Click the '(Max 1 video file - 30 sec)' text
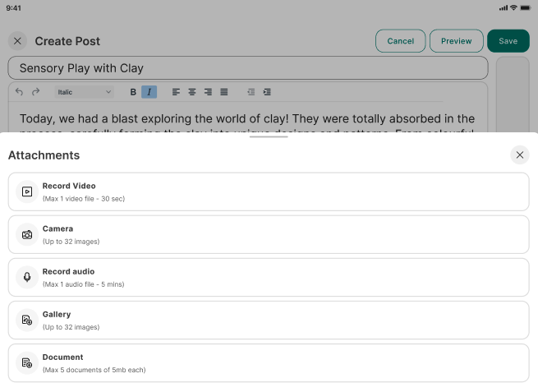Screen dimensions: 538x392 [84, 199]
